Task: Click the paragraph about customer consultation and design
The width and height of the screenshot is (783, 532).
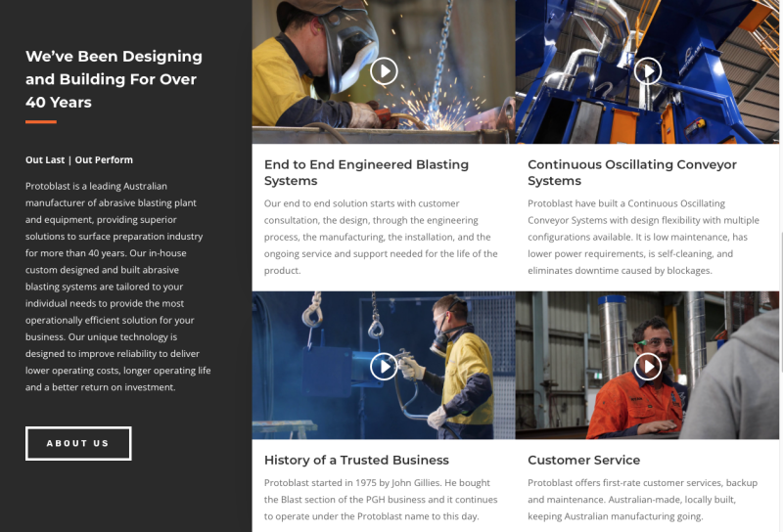Action: (x=382, y=237)
